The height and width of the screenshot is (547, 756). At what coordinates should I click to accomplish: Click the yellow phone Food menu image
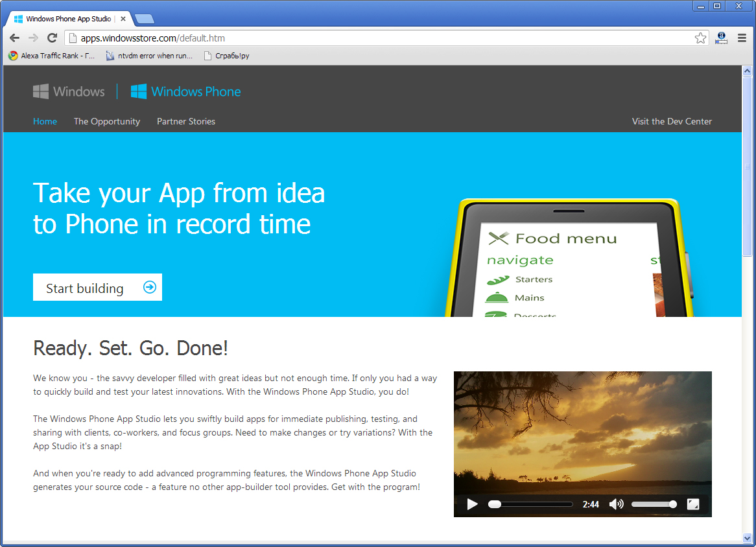pos(570,257)
